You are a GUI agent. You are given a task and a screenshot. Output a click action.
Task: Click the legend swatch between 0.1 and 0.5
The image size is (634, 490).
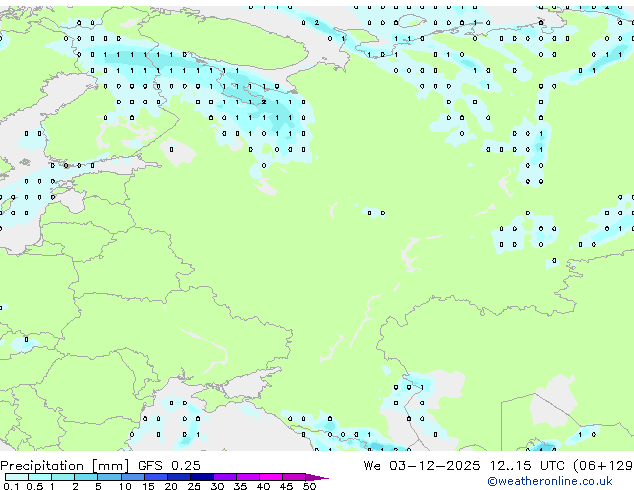pos(17,477)
